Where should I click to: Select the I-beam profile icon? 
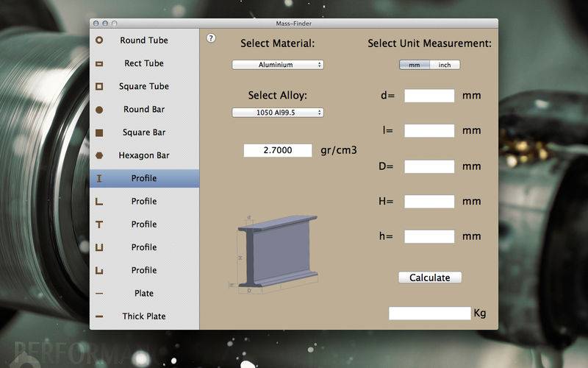pyautogui.click(x=99, y=178)
